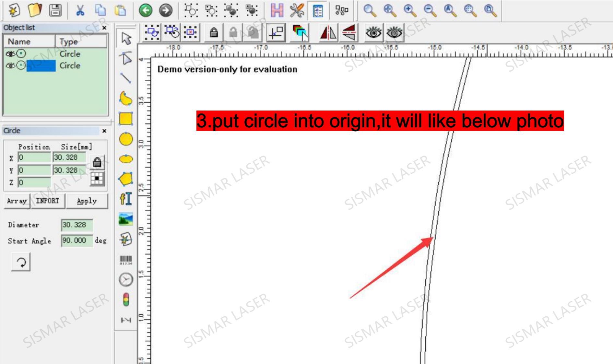
Task: Click the circle direction rotate button
Action: pos(21,262)
